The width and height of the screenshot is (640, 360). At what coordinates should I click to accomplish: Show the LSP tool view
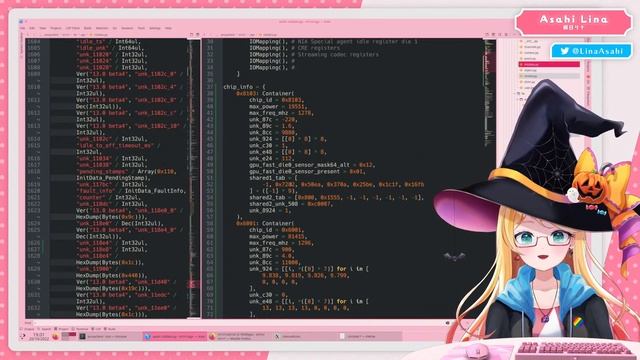tap(96, 329)
